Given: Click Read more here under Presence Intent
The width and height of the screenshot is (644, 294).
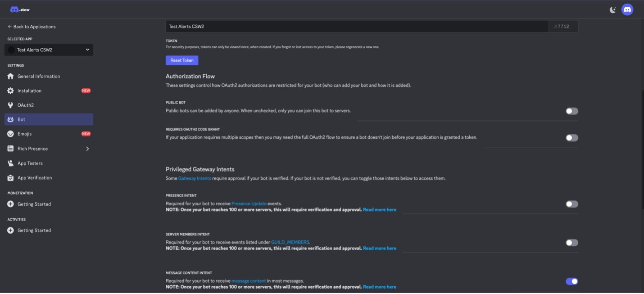Looking at the screenshot, I should [x=380, y=210].
